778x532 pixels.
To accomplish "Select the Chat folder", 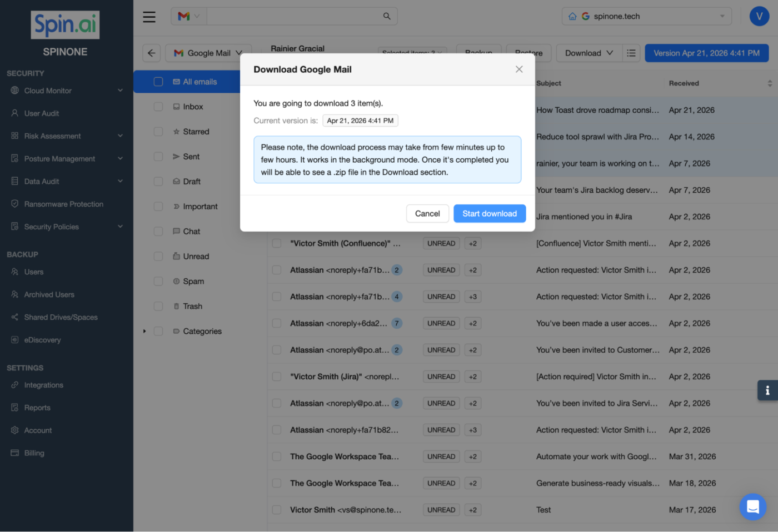I will click(192, 232).
